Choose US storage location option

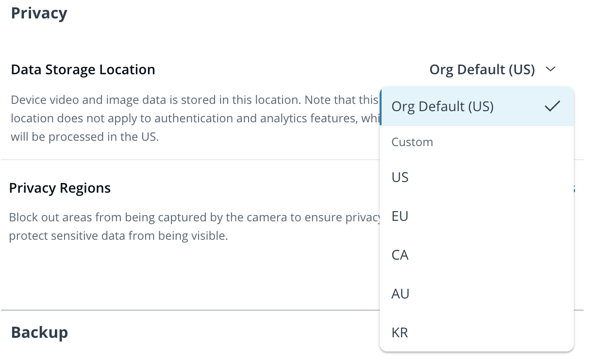coord(400,178)
